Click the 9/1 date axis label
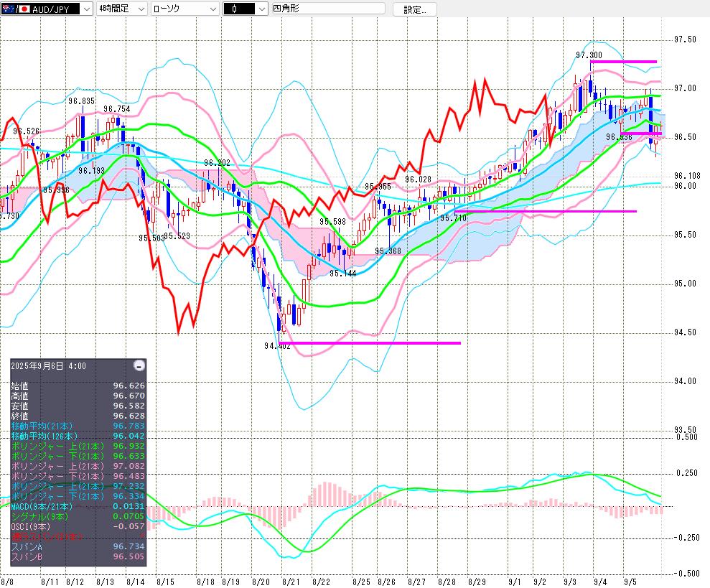 pyautogui.click(x=515, y=582)
